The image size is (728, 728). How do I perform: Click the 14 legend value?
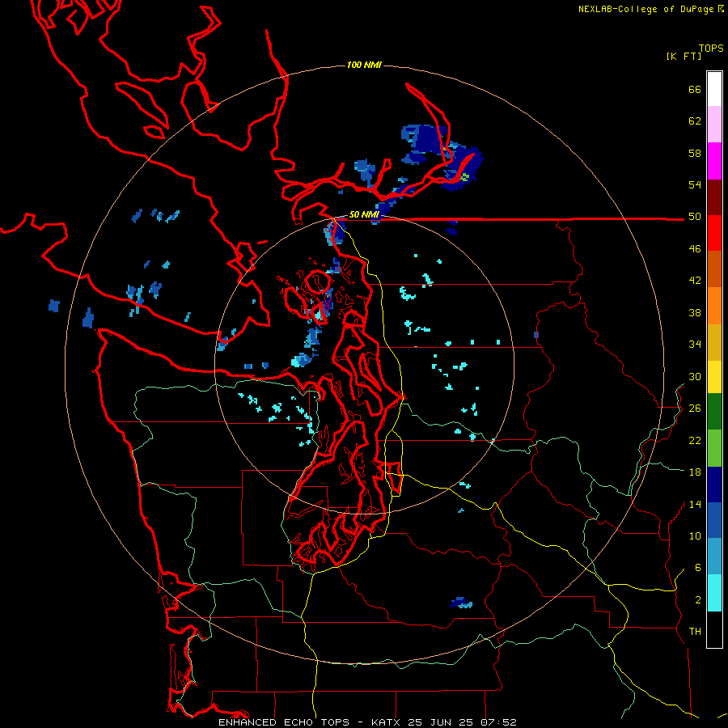pos(695,504)
